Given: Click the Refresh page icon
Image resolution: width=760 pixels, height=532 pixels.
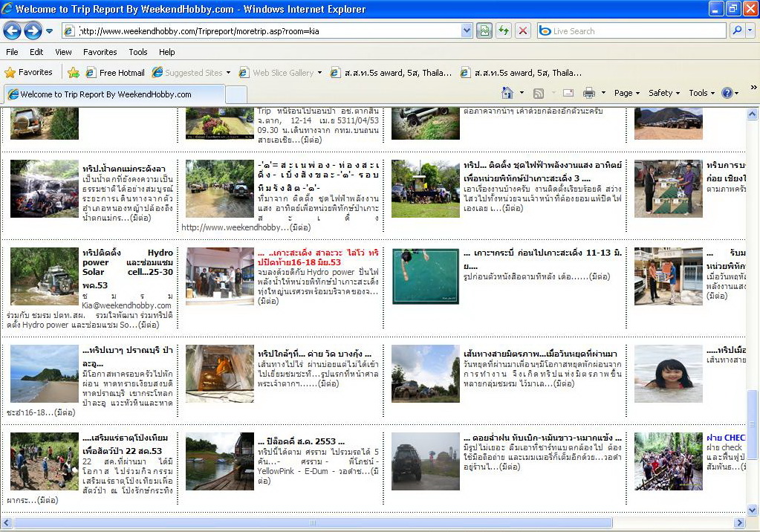Looking at the screenshot, I should coord(504,30).
